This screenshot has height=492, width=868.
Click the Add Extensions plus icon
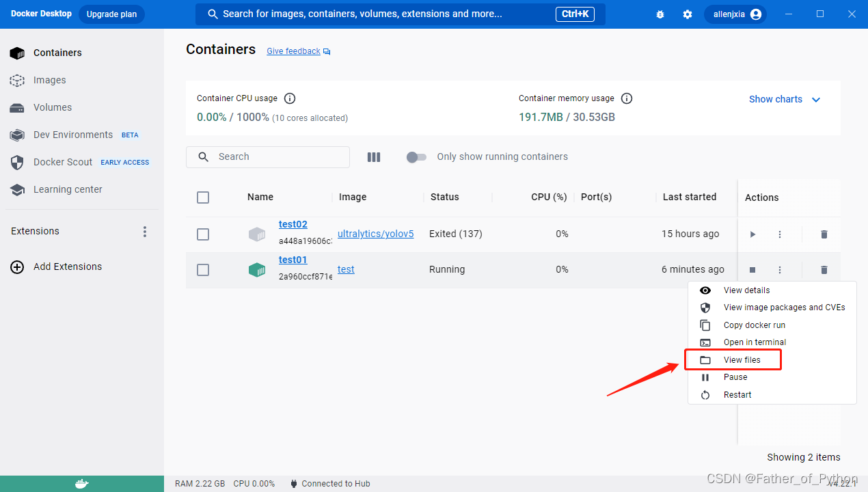point(17,267)
